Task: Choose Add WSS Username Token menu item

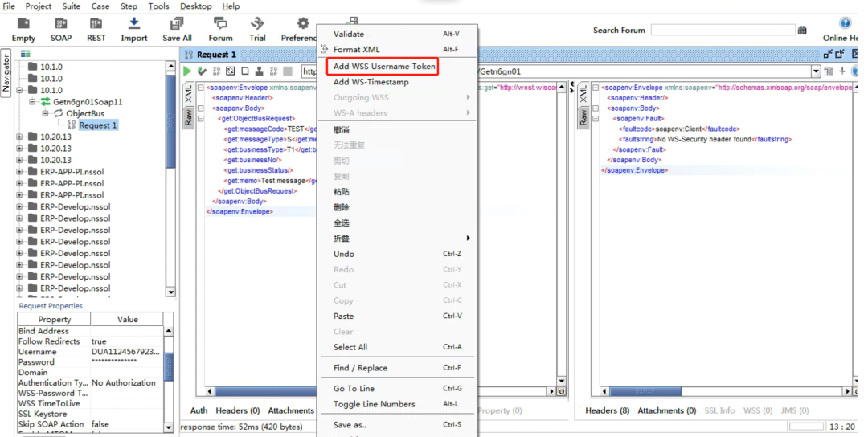Action: (384, 67)
